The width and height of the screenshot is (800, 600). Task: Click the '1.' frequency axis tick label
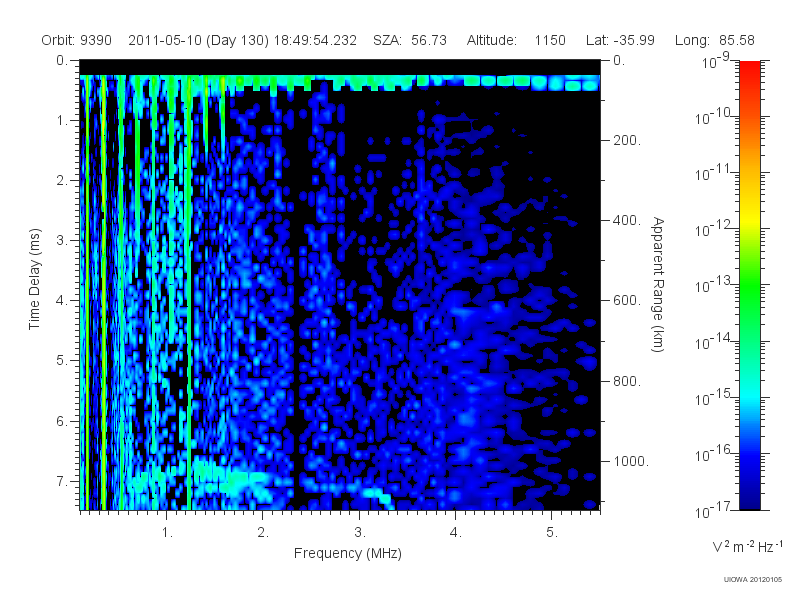[x=167, y=533]
